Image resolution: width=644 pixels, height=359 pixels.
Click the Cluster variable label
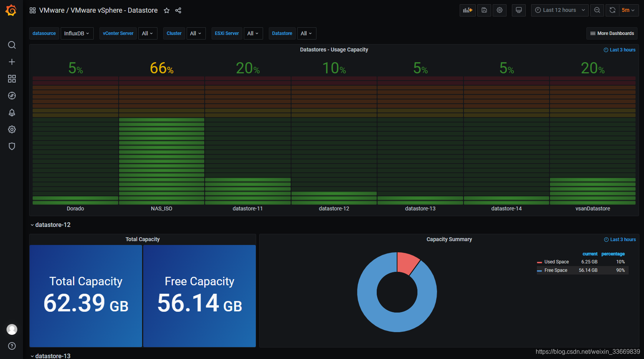click(x=174, y=33)
